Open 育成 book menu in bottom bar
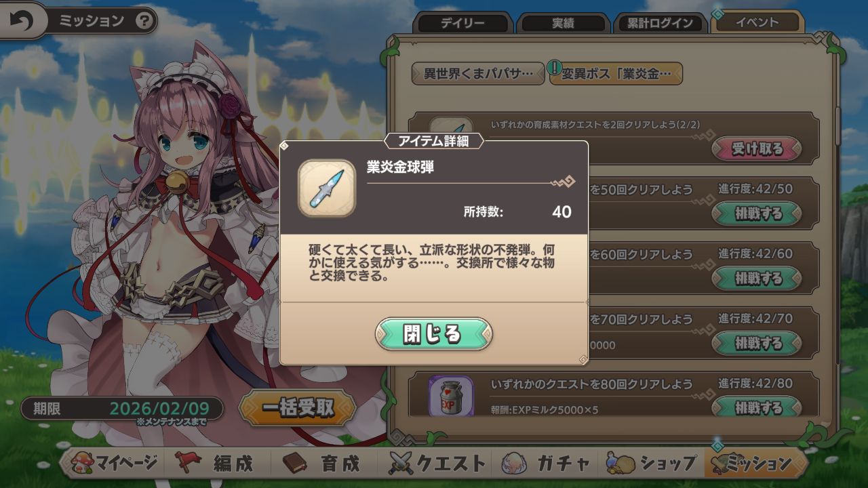This screenshot has height=488, width=868. click(321, 464)
